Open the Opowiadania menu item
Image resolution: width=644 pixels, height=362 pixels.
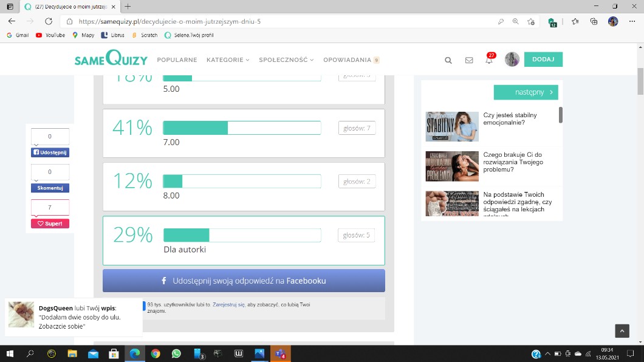[x=347, y=60]
